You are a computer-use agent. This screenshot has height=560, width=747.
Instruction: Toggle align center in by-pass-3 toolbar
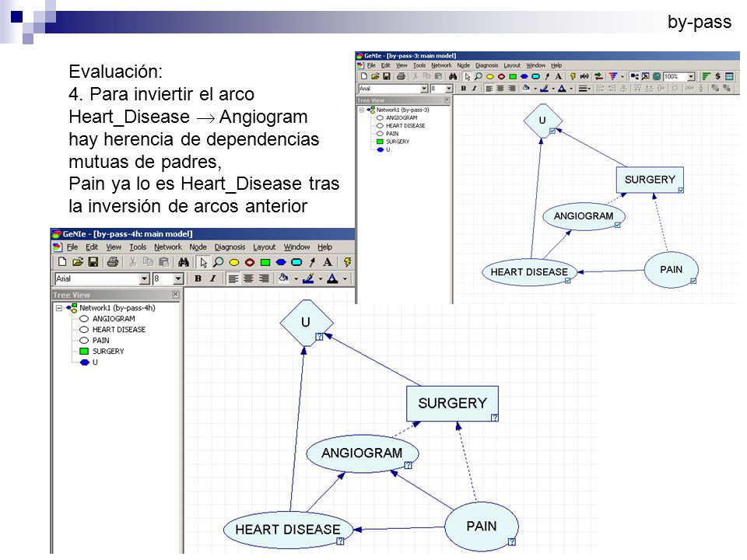point(500,88)
